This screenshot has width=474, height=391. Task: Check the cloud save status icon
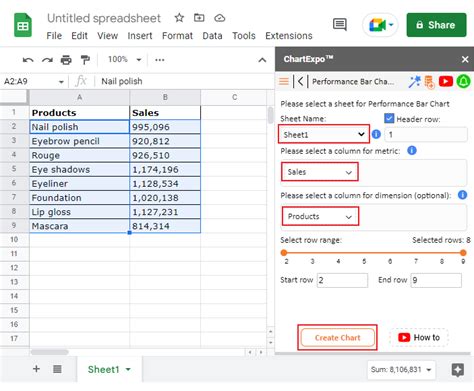point(219,18)
